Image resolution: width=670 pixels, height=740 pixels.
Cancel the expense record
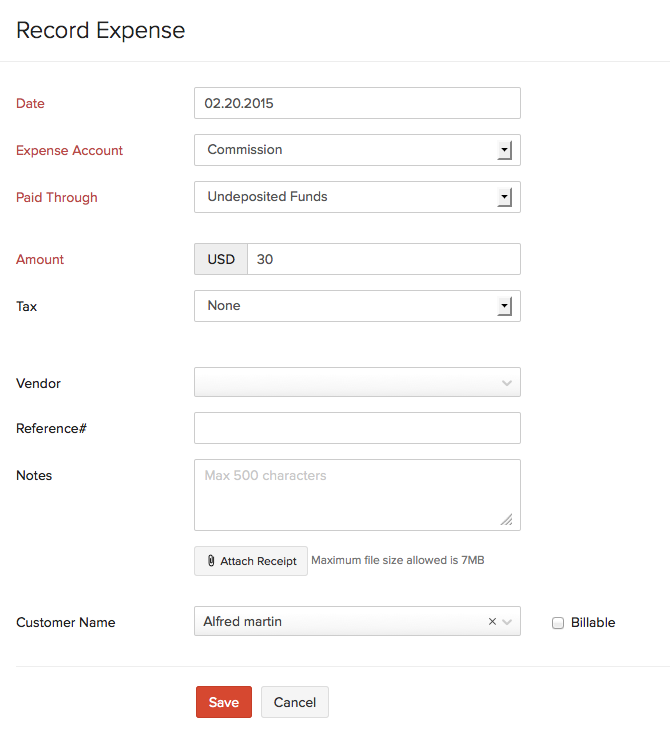click(295, 702)
